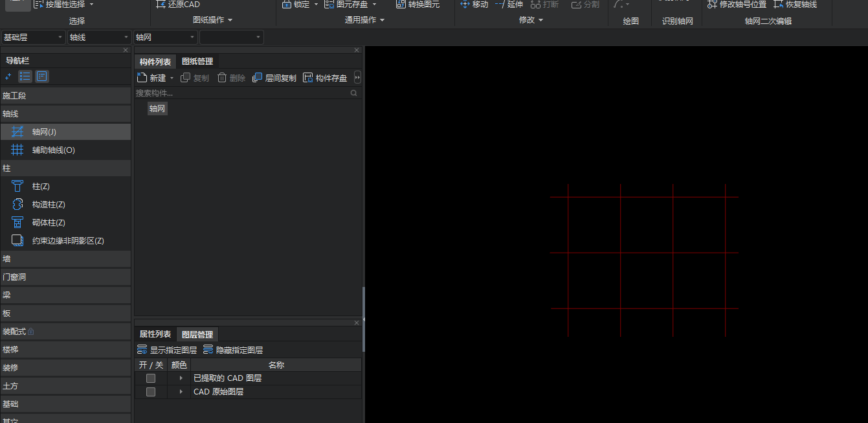
Task: Select 辅助轴线(O) in the navigation bar
Action: click(x=53, y=150)
